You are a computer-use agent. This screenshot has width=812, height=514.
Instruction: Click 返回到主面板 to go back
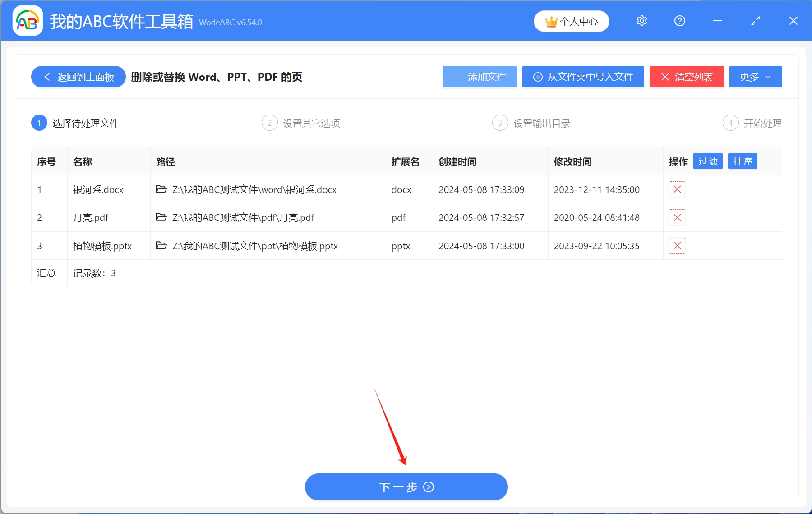click(x=78, y=77)
